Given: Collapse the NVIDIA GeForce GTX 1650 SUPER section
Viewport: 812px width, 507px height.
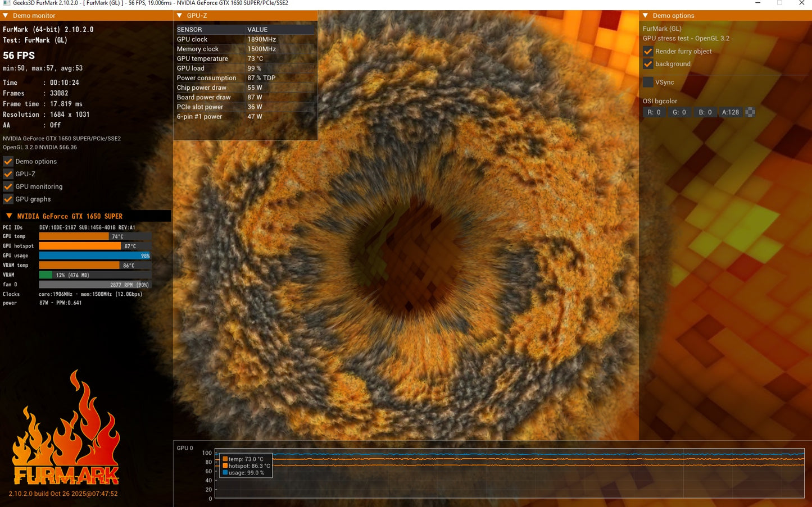Looking at the screenshot, I should (9, 216).
